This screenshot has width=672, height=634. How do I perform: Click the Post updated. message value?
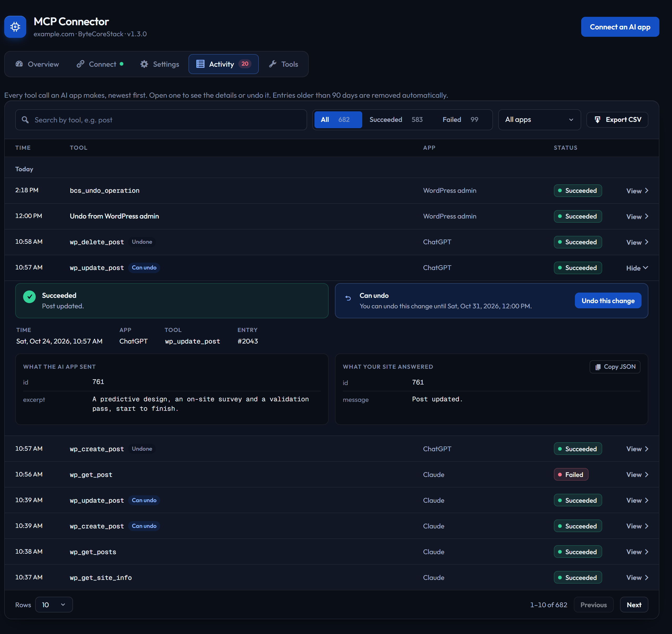437,399
